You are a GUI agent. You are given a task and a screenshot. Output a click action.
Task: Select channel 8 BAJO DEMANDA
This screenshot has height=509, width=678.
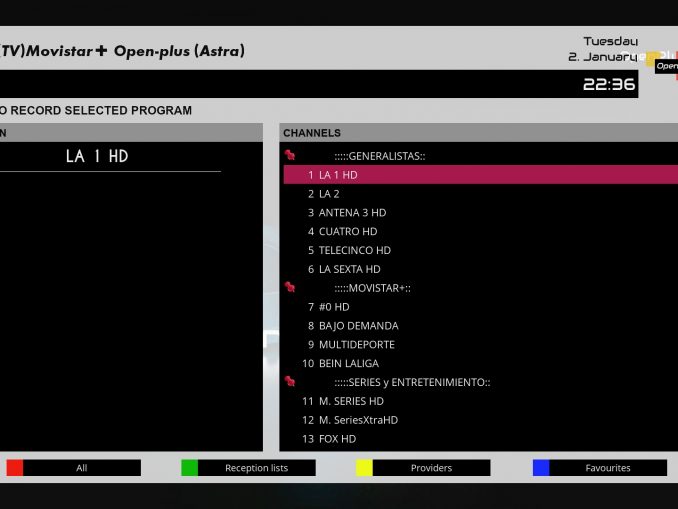[481, 326]
